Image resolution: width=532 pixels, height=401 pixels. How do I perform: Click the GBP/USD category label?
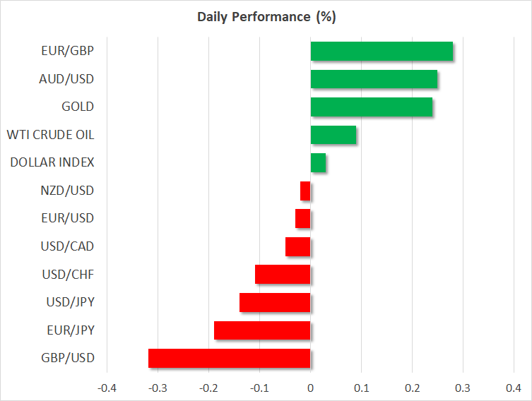click(x=69, y=358)
